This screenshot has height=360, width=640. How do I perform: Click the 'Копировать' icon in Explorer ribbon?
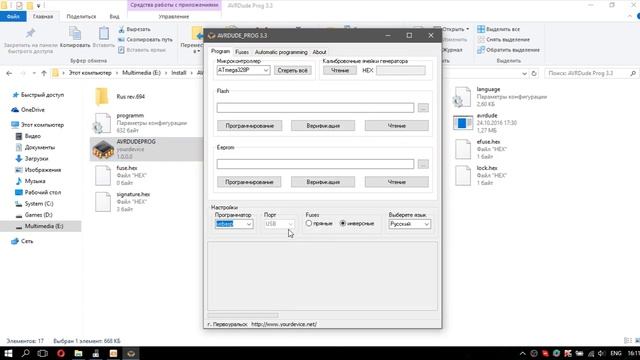coord(75,33)
